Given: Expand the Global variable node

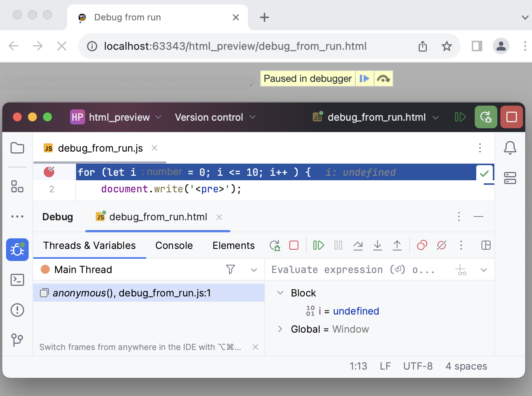Looking at the screenshot, I should tap(280, 329).
